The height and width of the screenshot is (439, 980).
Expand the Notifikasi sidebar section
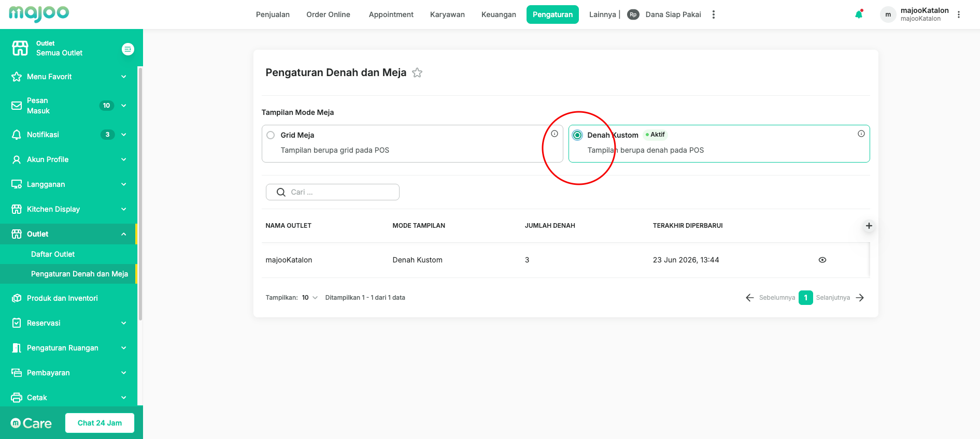coord(124,135)
